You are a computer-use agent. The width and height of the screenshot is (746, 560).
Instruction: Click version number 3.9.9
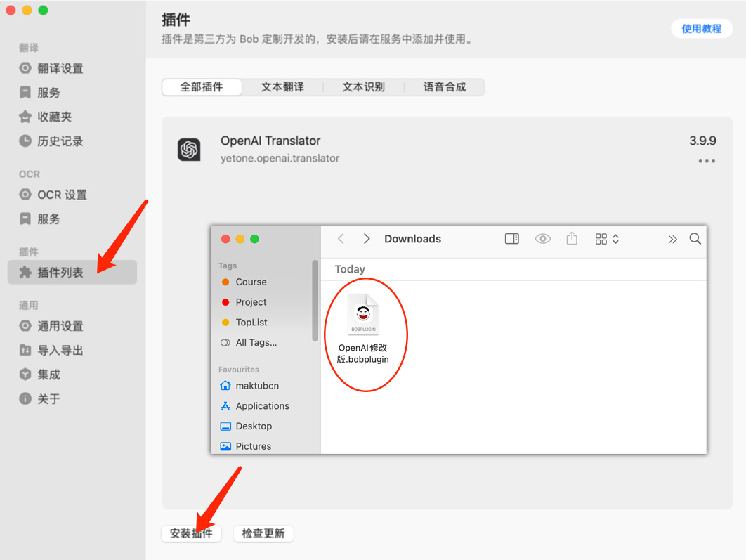tap(702, 141)
